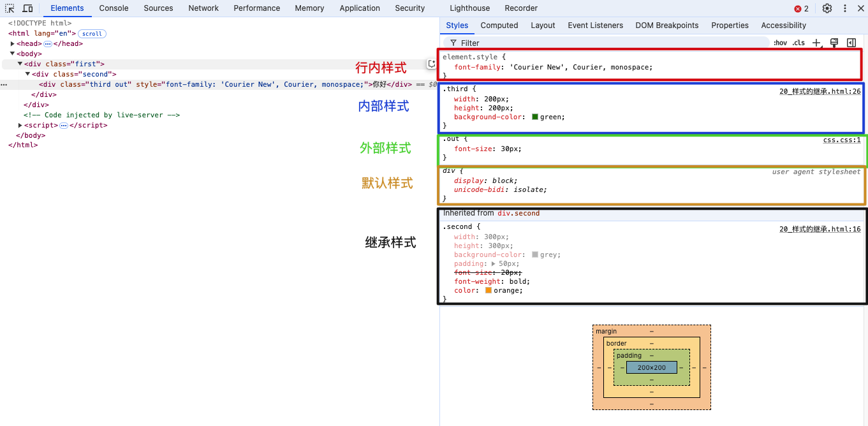The height and width of the screenshot is (426, 868).
Task: Collapse the div class second node
Action: [x=28, y=74]
